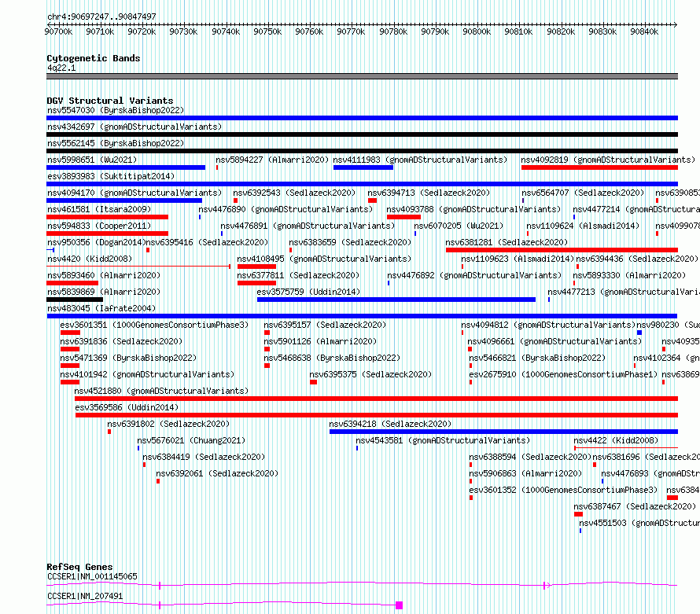Click the red marker under esv3601351
This screenshot has width=700, height=614.
[70, 333]
